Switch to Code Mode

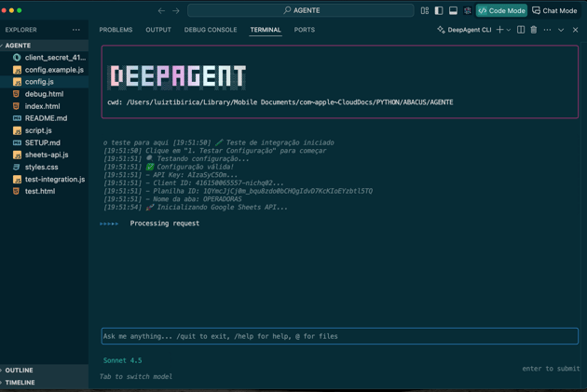[x=501, y=10]
